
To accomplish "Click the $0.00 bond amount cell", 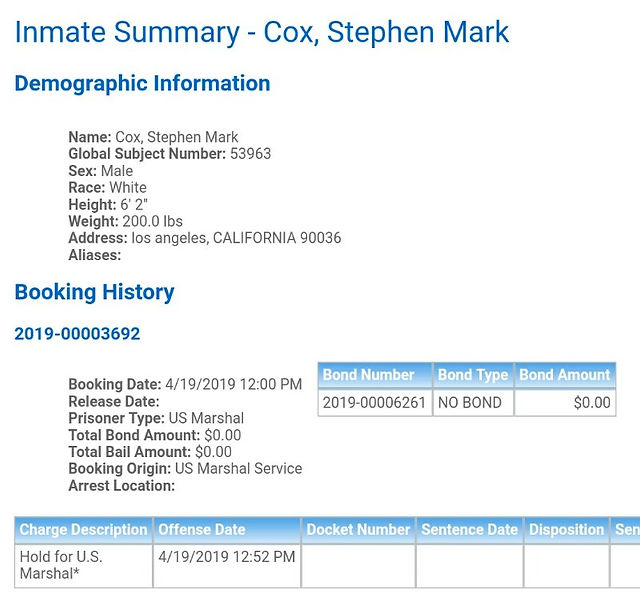I will coord(565,403).
